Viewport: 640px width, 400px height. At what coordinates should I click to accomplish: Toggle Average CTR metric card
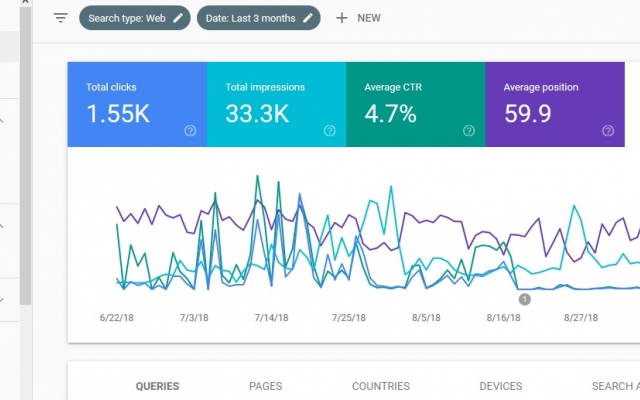point(416,104)
